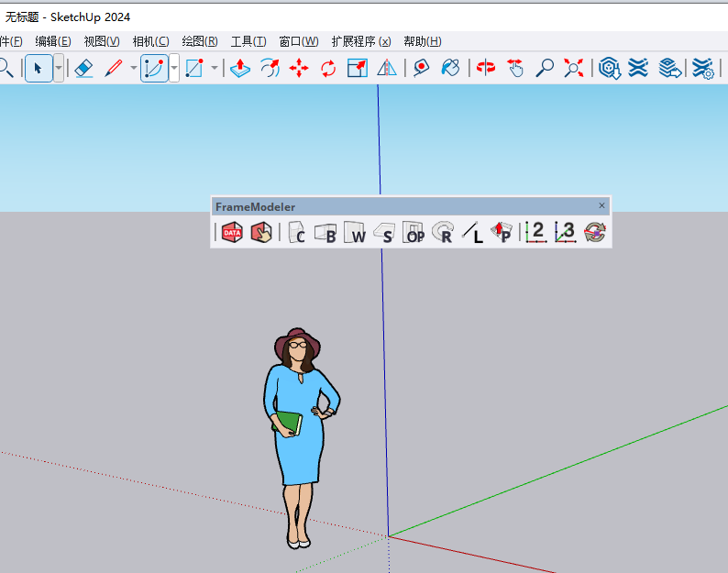Select FrameModeler R tool

click(x=443, y=232)
